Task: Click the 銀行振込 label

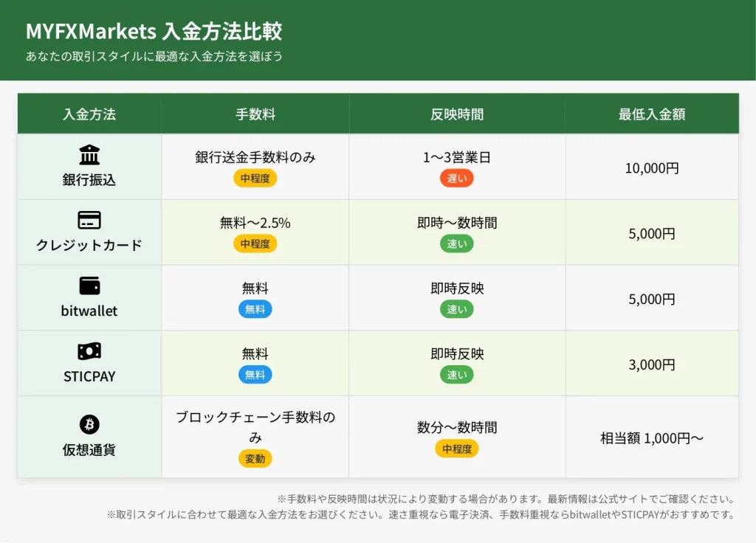Action: 89,179
